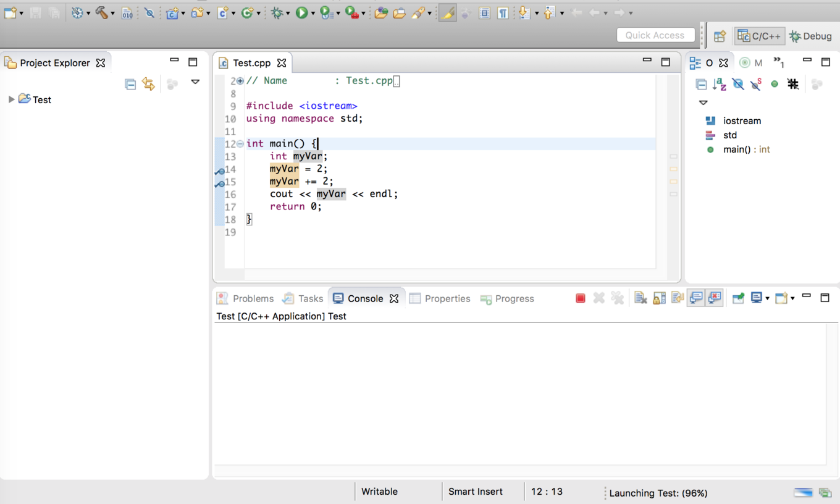Image resolution: width=840 pixels, height=504 pixels.
Task: Toggle Block Selection mode icon
Action: pyautogui.click(x=484, y=12)
